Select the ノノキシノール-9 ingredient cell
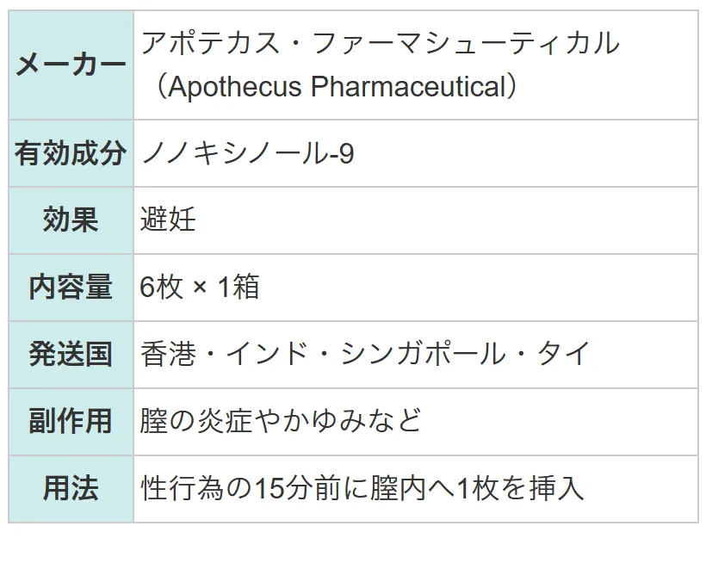 coord(416,153)
